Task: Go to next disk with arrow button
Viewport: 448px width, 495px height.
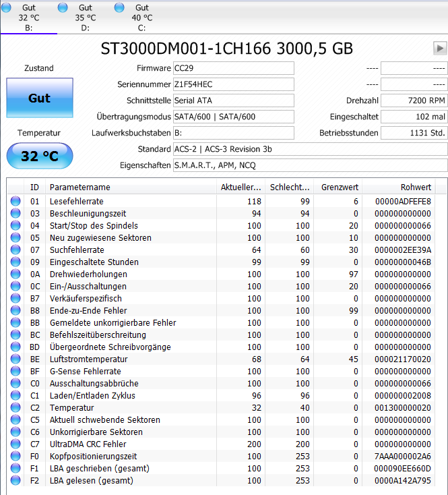Action: click(440, 49)
